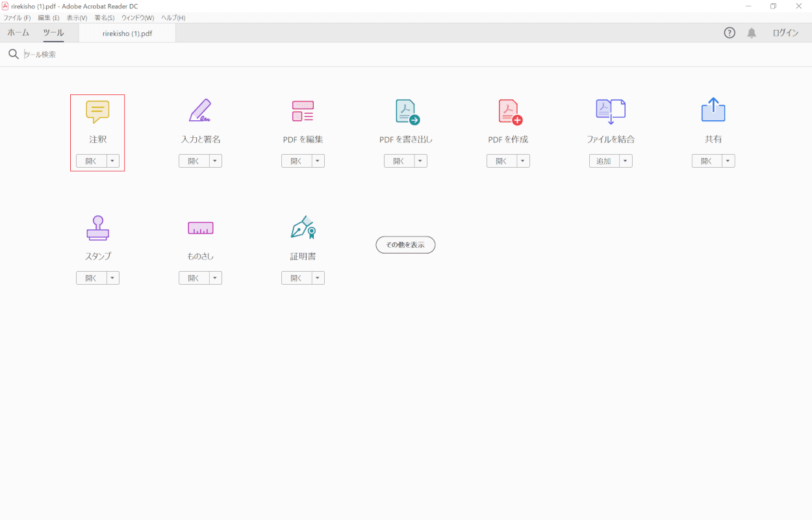Click 追加 under ファイルを結合
Screen dimensions: 812x520
[x=604, y=161]
